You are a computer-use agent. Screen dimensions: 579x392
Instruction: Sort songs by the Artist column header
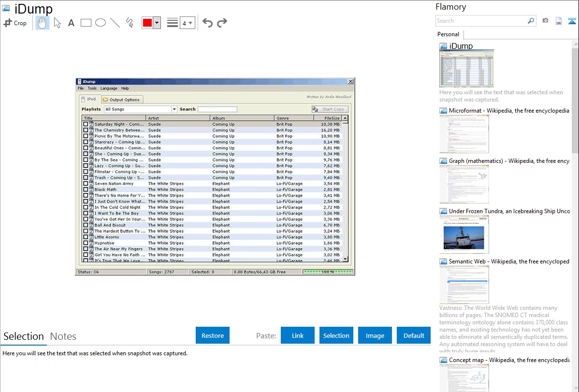pyautogui.click(x=178, y=118)
